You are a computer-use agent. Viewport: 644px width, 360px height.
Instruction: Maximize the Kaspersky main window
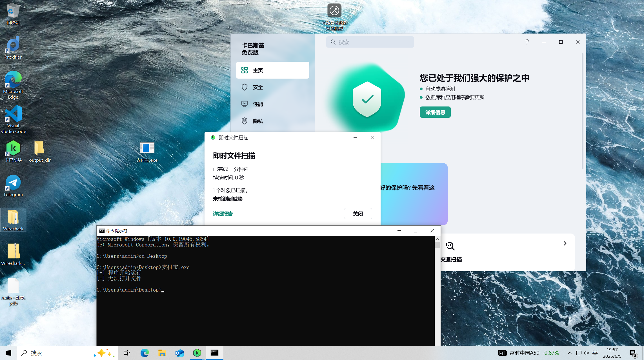[x=561, y=42]
